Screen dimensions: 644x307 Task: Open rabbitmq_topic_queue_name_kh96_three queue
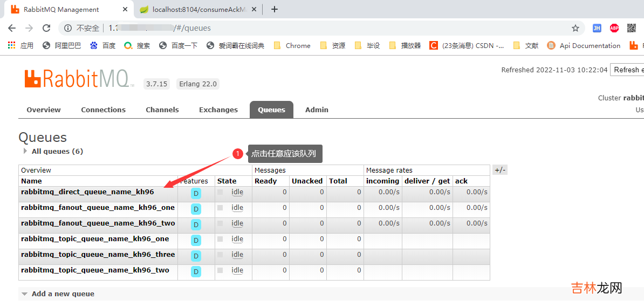point(98,255)
